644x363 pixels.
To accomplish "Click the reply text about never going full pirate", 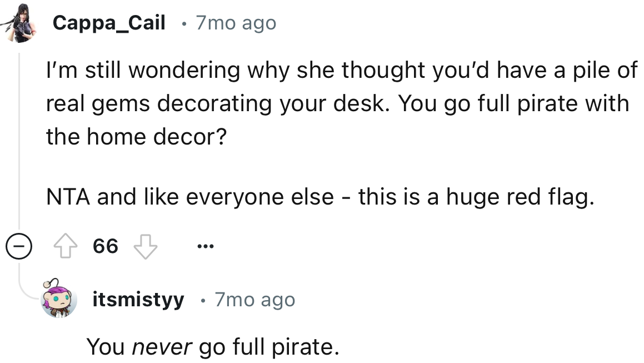I will 213,347.
